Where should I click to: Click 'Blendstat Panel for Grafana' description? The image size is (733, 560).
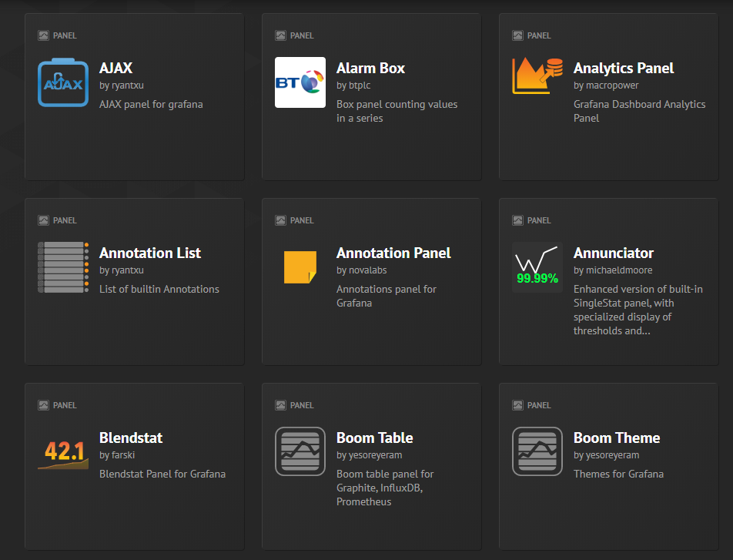click(162, 474)
